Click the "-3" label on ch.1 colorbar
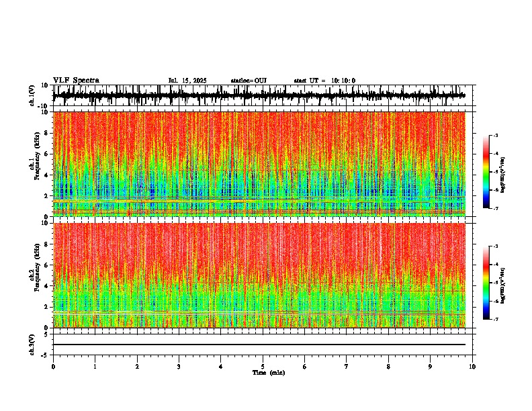Image resolution: width=532 pixels, height=411 pixels. click(x=496, y=135)
